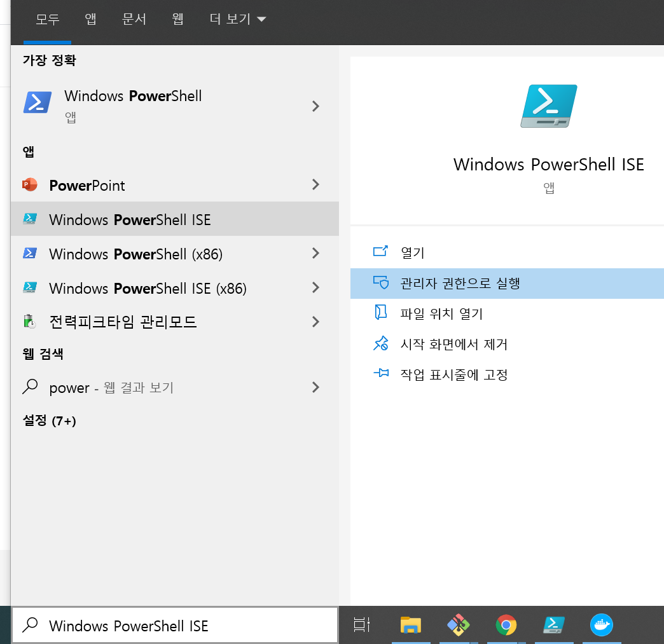Click the search box magnifier icon
Image resolution: width=664 pixels, height=644 pixels.
[30, 625]
